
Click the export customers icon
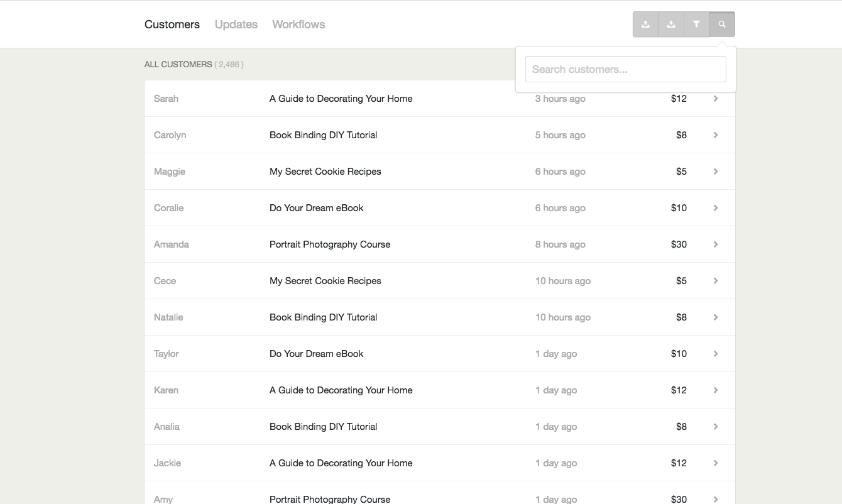click(x=671, y=24)
